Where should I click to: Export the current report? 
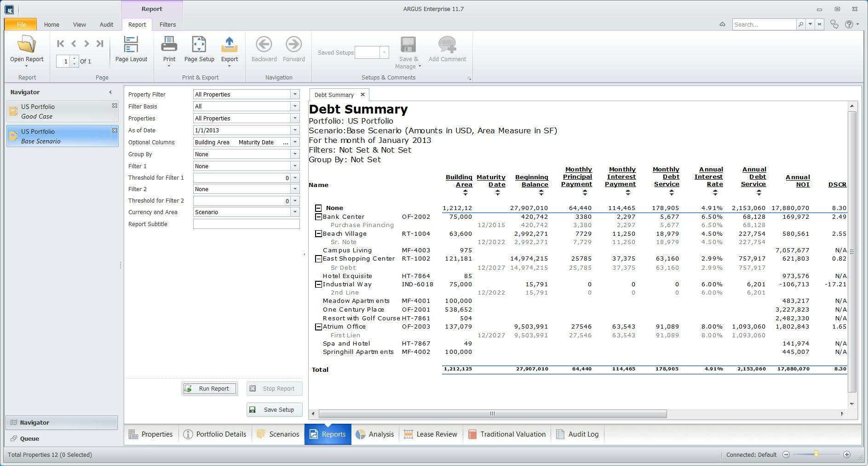(230, 48)
